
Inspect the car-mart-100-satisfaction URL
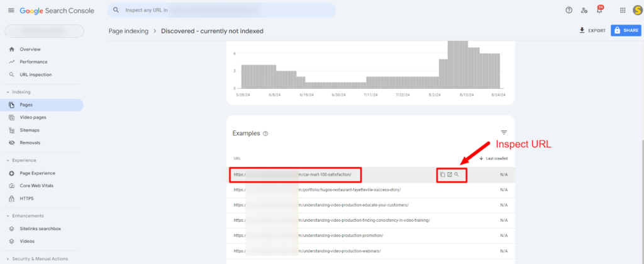457,175
